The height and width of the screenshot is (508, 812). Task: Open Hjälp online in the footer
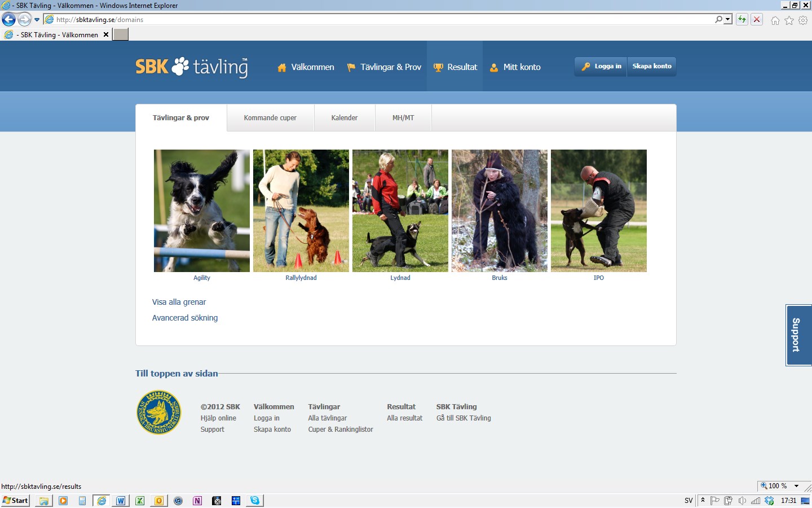click(x=218, y=418)
